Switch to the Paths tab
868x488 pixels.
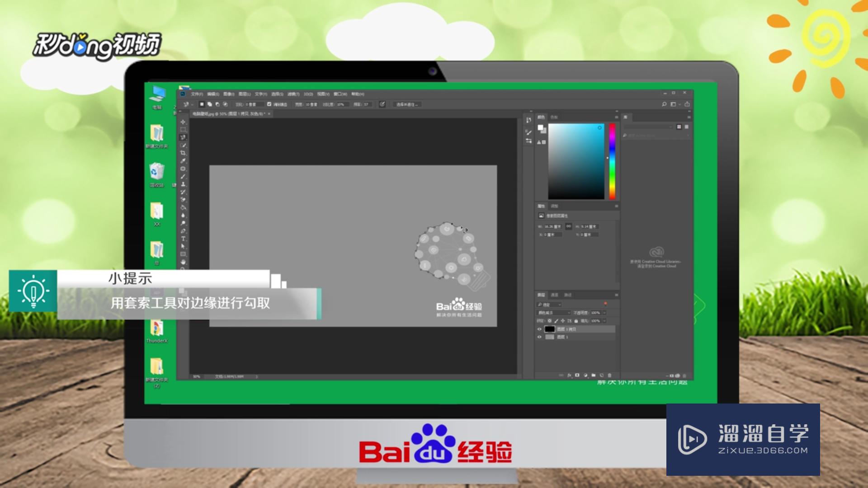click(568, 295)
